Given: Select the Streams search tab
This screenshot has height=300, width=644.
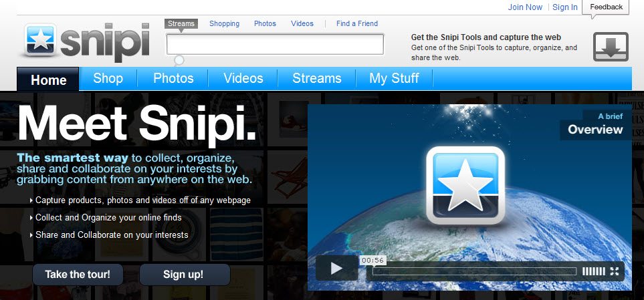Looking at the screenshot, I should click(181, 23).
